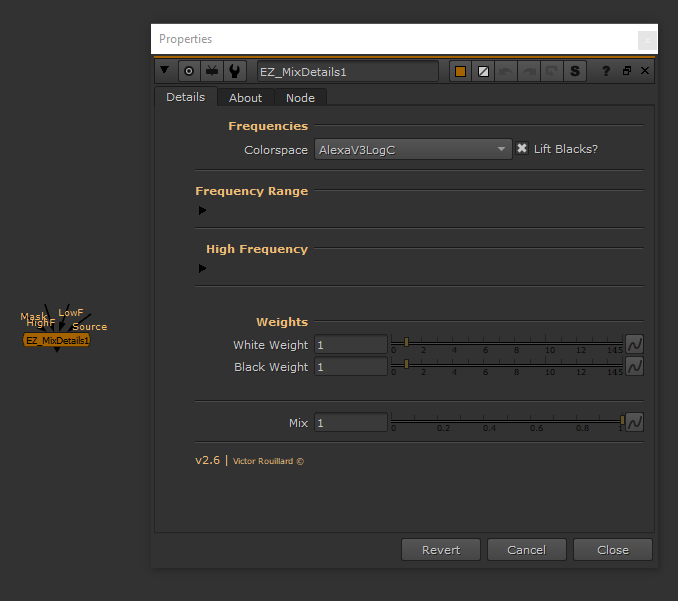This screenshot has height=601, width=678.
Task: Toggle the Lift Blacks checkbox
Action: [x=522, y=149]
